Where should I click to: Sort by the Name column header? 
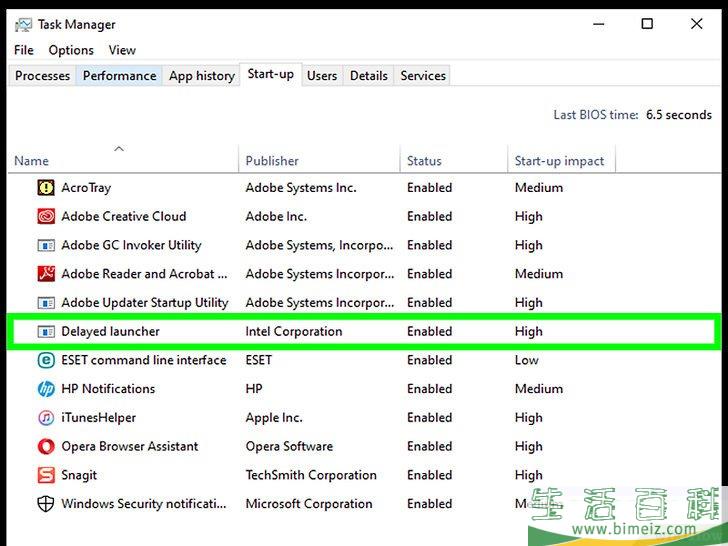click(124, 161)
